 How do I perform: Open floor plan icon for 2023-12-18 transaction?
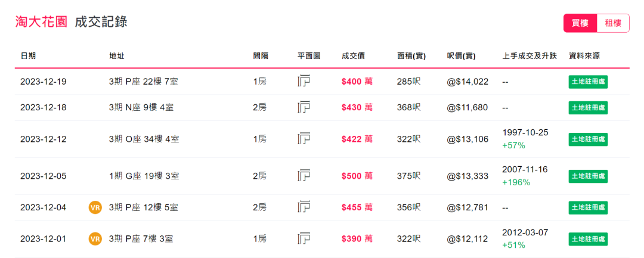304,107
